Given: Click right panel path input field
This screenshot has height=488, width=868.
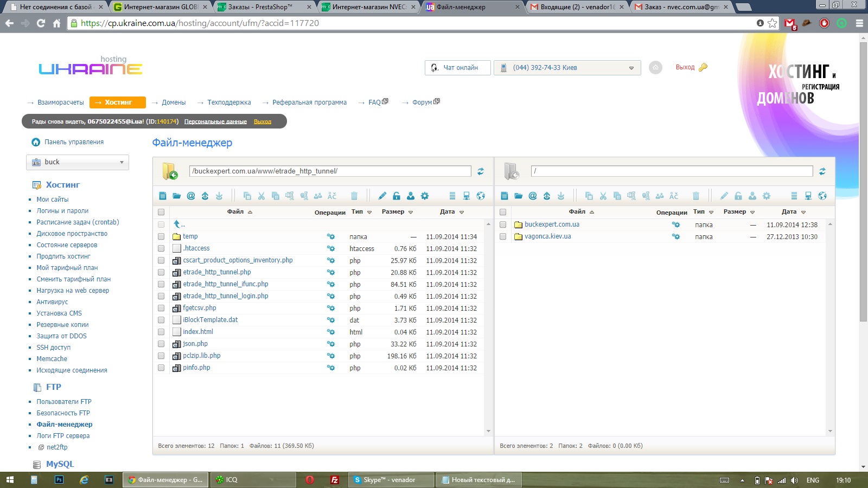Looking at the screenshot, I should 672,171.
